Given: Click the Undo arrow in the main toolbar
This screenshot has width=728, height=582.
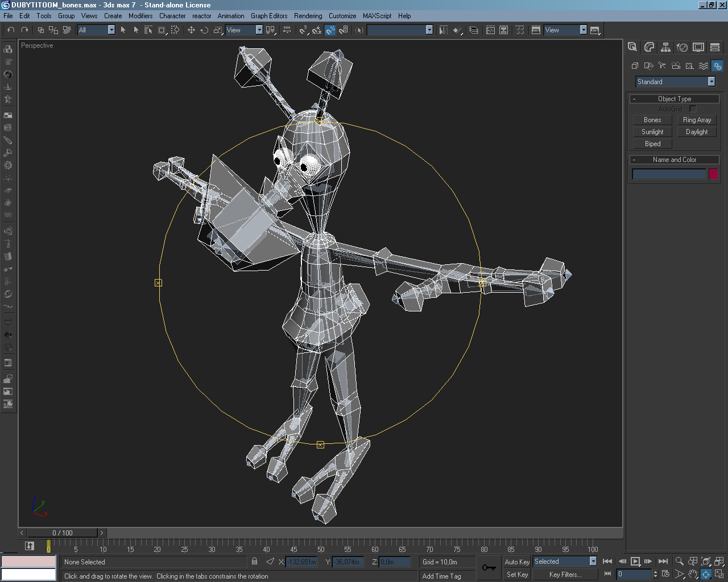Looking at the screenshot, I should coord(11,30).
